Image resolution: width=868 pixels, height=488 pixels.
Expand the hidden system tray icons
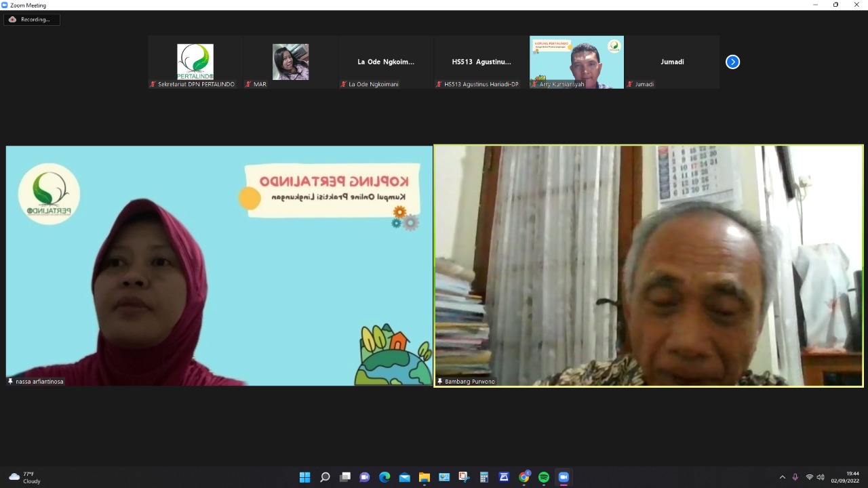[x=782, y=477]
